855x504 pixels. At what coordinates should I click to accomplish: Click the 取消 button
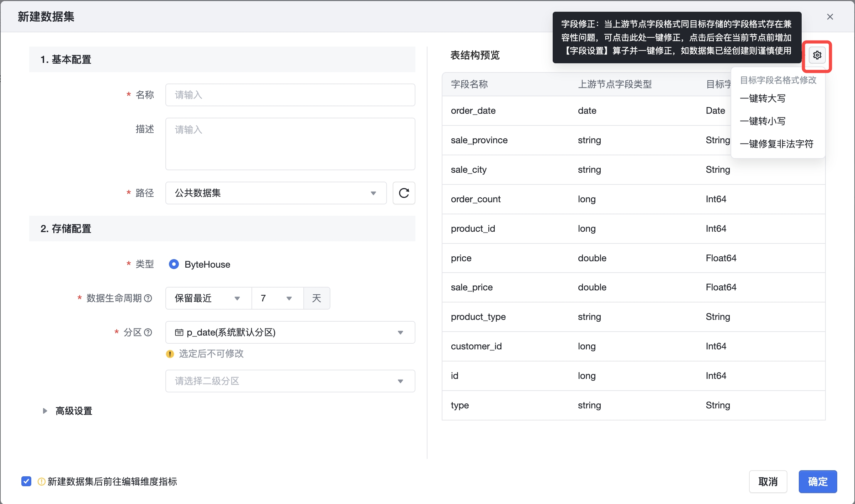(768, 482)
